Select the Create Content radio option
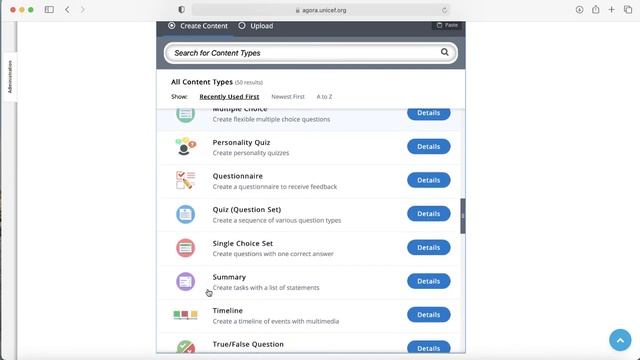640x360 pixels. [x=198, y=26]
